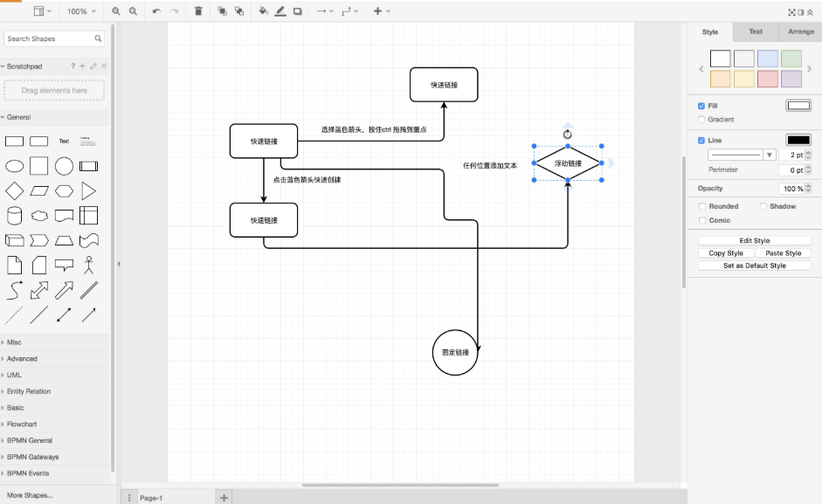Disable the Fill checkbox
This screenshot has width=822, height=504.
tap(701, 105)
